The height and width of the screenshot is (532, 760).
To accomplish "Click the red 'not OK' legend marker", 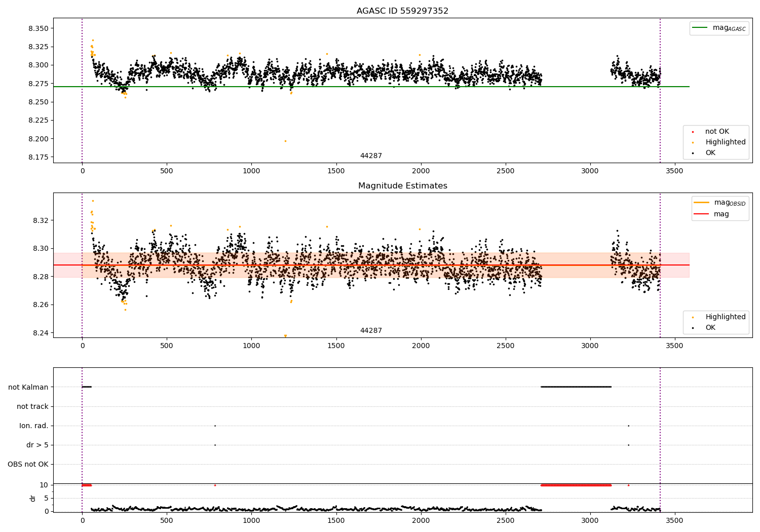I will [693, 132].
